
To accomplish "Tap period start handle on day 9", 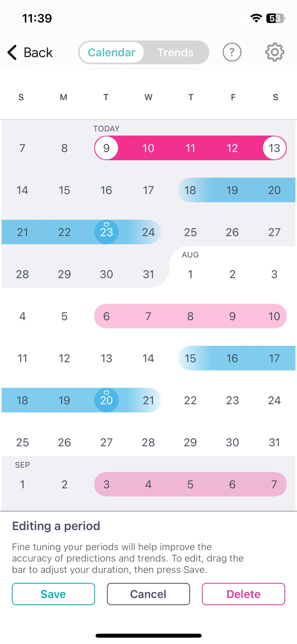I will pos(106,148).
